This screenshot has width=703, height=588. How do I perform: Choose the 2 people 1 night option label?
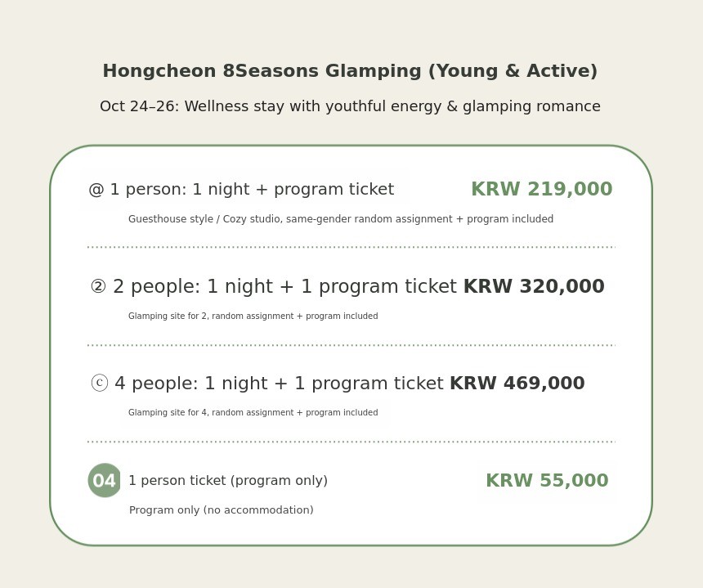[284, 287]
